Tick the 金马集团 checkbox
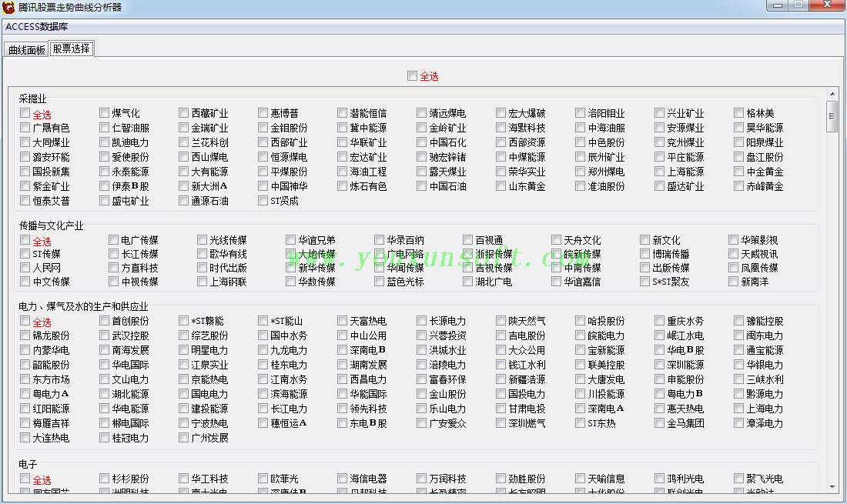This screenshot has height=504, width=847. (x=660, y=423)
